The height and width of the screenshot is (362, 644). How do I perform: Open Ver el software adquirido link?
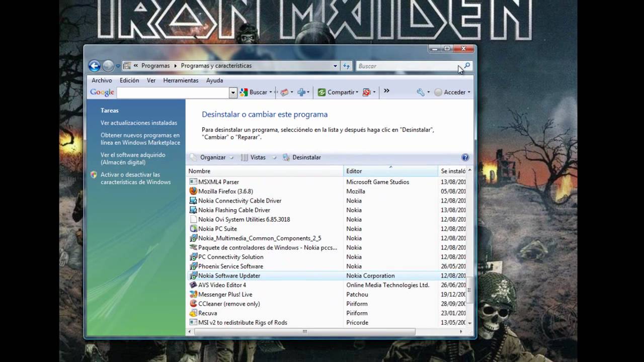(x=133, y=159)
